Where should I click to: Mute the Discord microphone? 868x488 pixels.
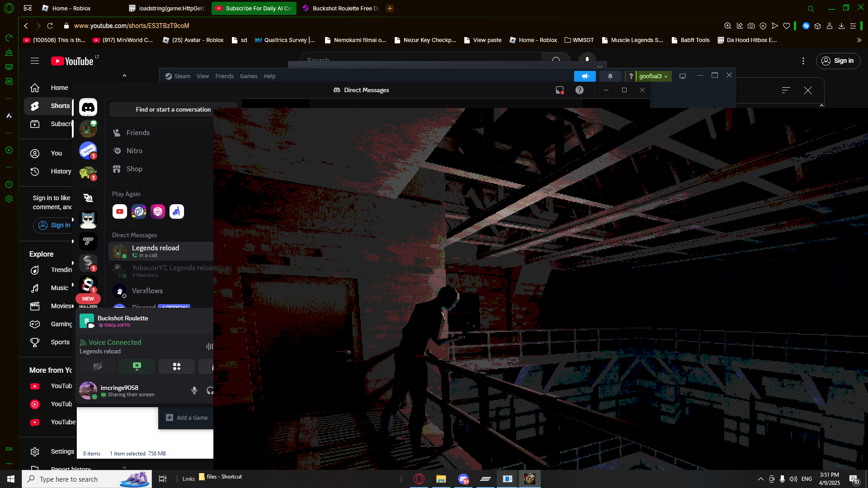pyautogui.click(x=194, y=390)
